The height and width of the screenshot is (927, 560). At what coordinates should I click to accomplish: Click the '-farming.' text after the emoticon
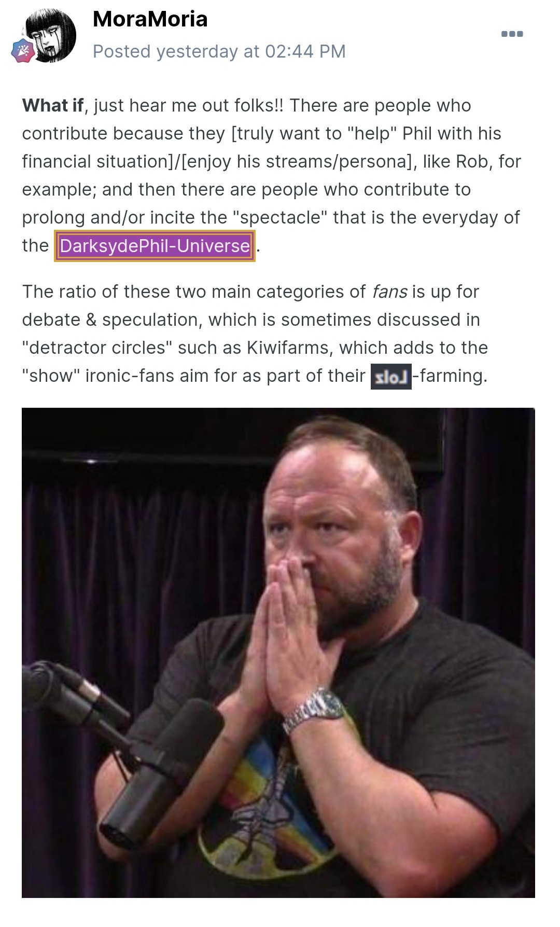450,376
